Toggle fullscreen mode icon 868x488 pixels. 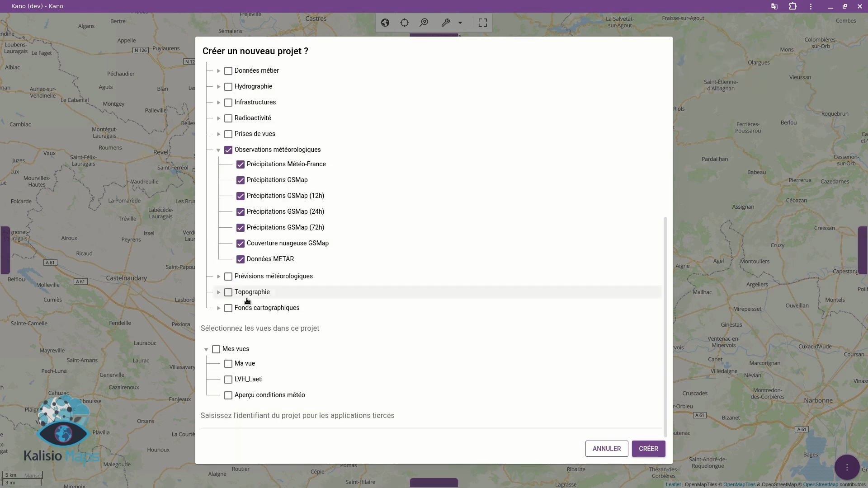click(483, 23)
